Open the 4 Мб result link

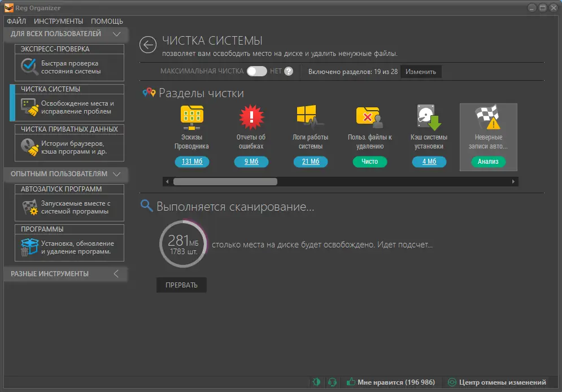coord(429,162)
